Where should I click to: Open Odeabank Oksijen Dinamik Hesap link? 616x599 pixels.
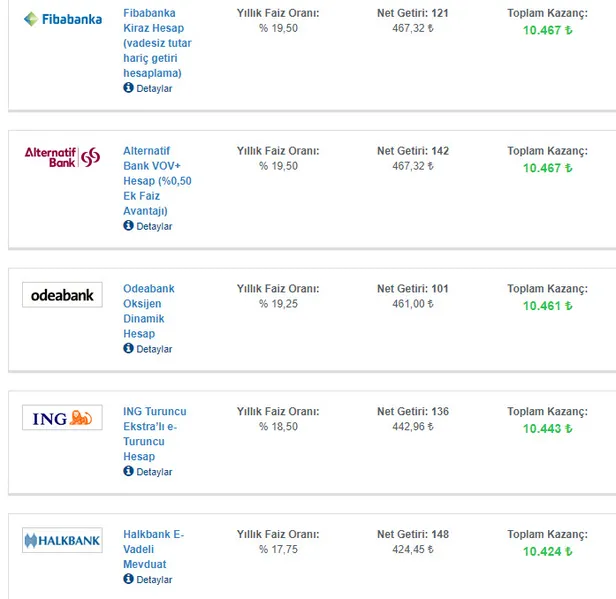(148, 311)
